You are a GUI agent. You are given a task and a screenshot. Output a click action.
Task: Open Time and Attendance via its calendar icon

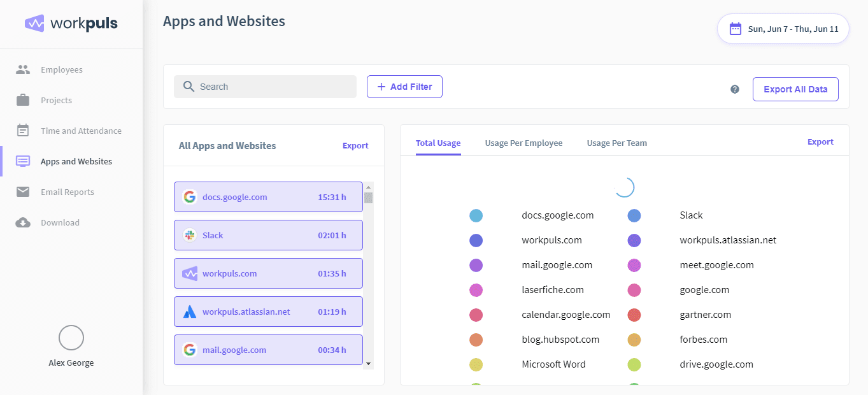pos(22,131)
